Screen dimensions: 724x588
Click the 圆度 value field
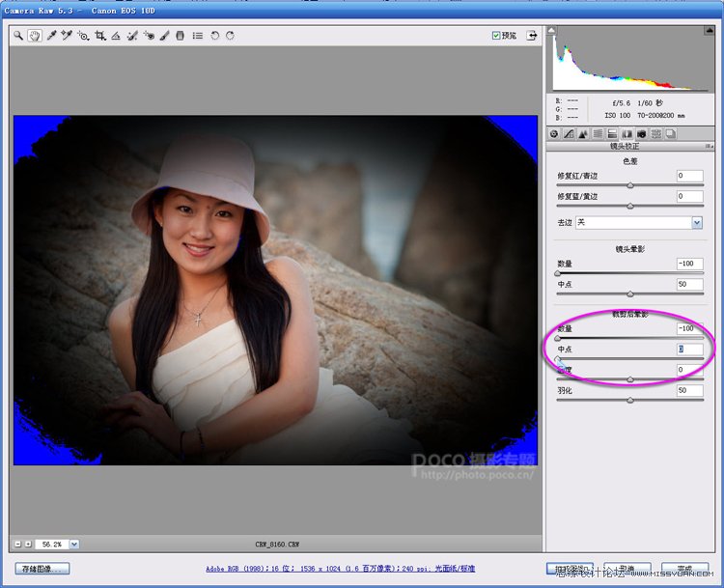(x=690, y=370)
